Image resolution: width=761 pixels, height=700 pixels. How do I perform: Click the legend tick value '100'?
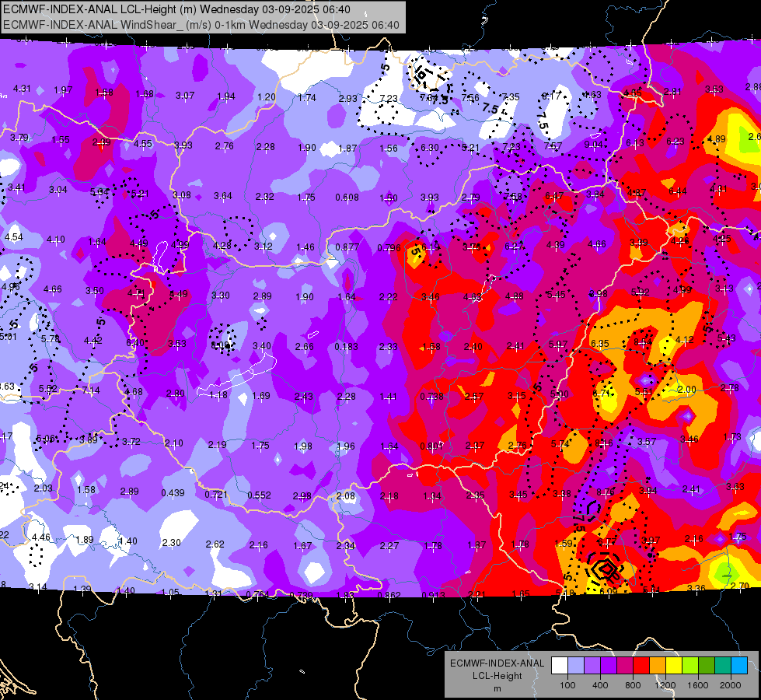pos(567,685)
